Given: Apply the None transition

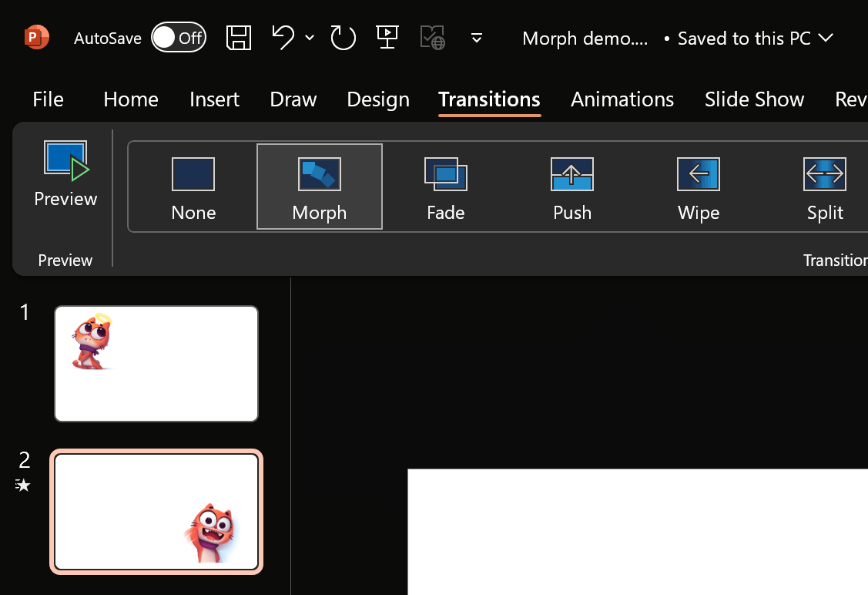Looking at the screenshot, I should pos(193,188).
